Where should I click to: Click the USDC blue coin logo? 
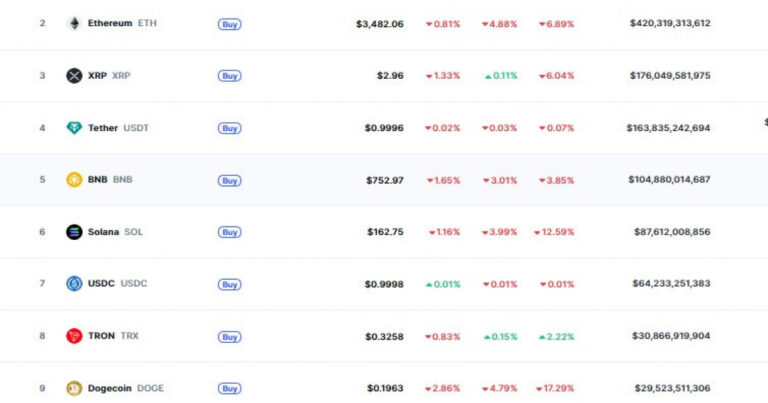click(x=74, y=284)
